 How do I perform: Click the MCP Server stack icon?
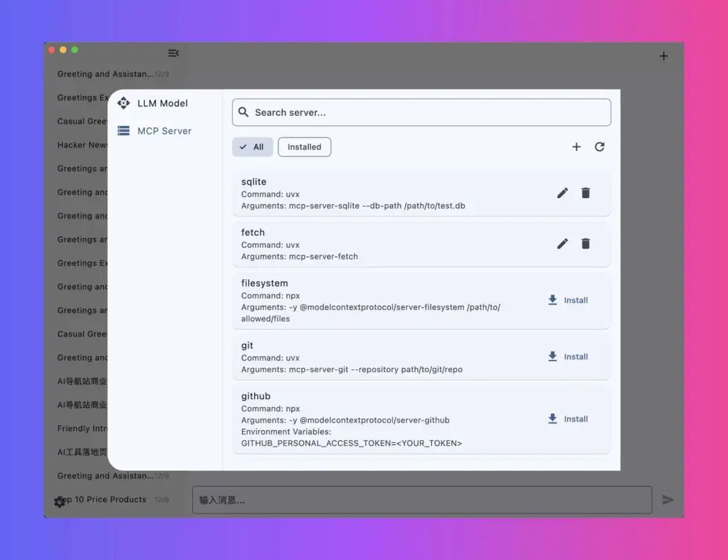pos(123,131)
